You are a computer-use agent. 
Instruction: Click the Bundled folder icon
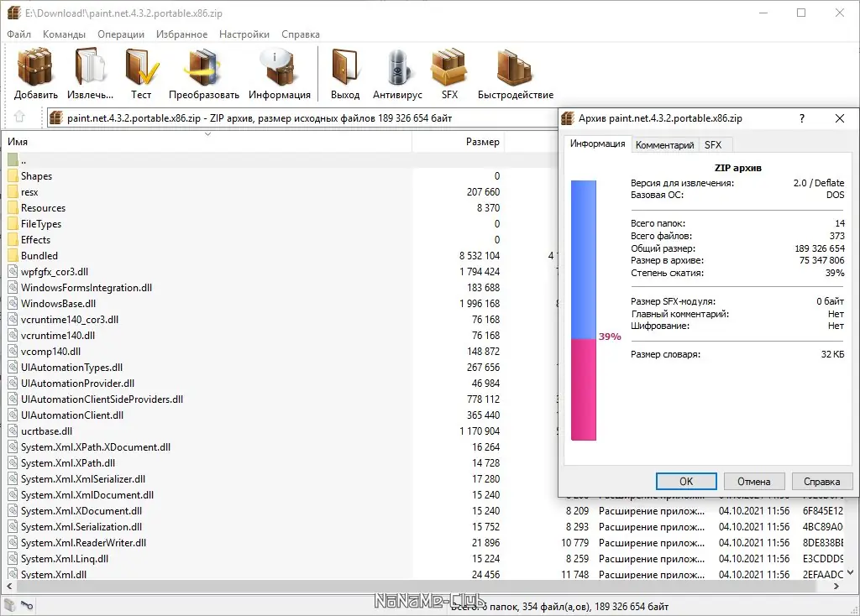tap(13, 255)
